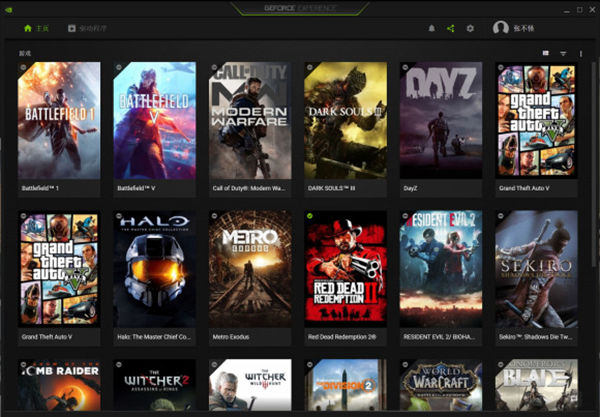
Task: Open the in-game overlay share icon
Action: tap(451, 28)
